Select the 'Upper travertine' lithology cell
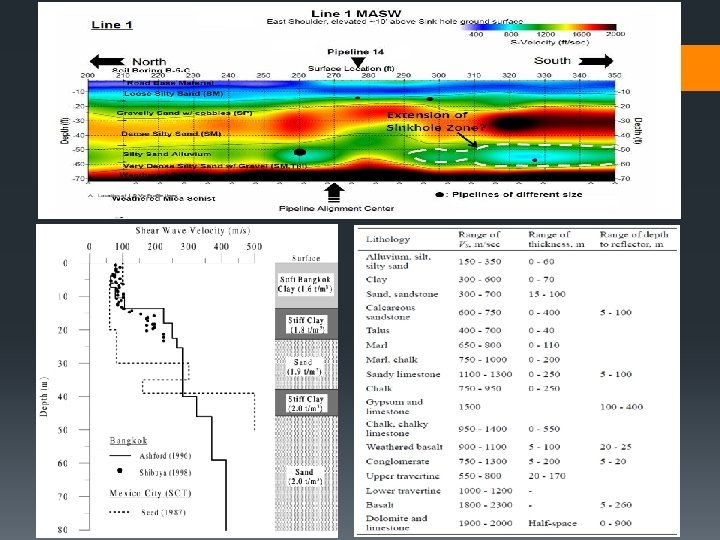 (403, 476)
